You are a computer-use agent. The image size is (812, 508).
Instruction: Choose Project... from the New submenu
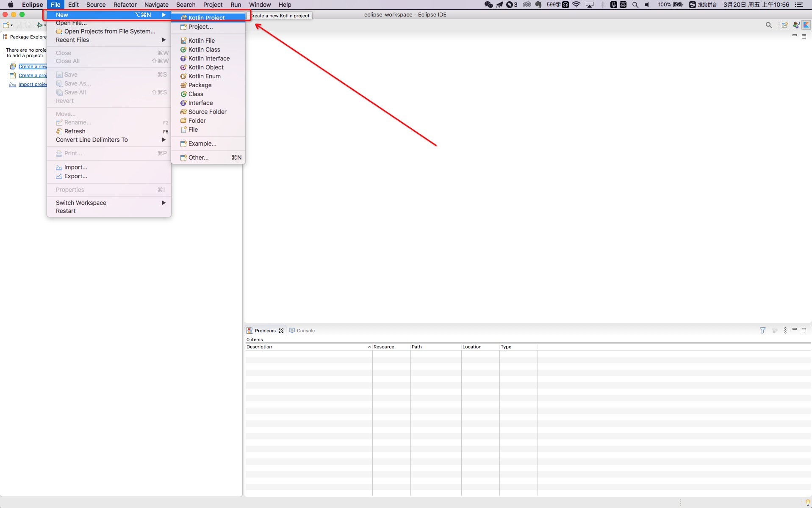[x=208, y=27]
